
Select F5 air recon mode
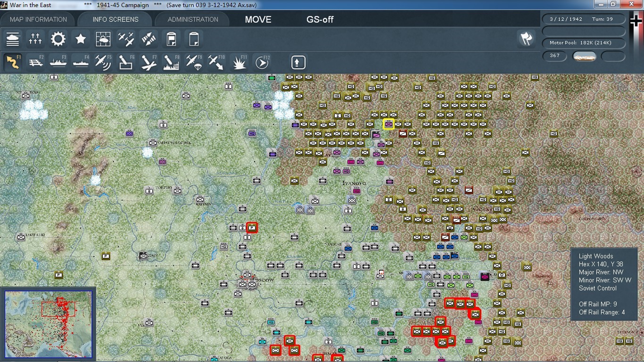[x=103, y=62]
